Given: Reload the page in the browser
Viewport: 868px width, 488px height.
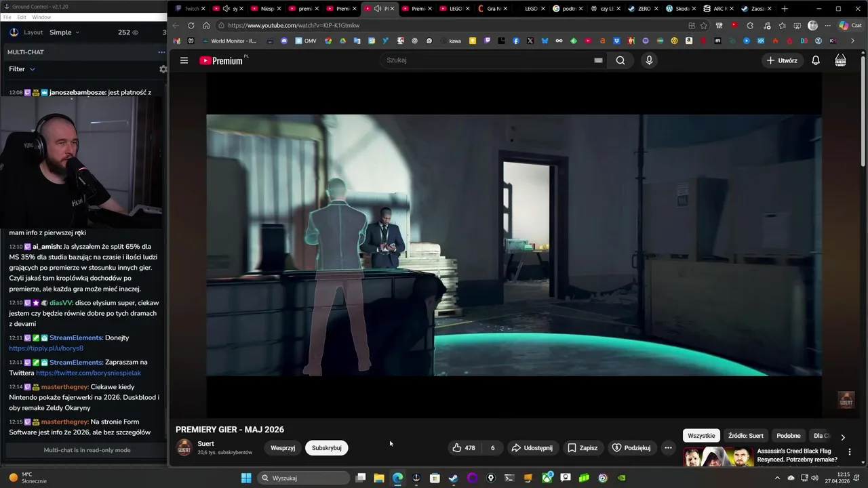Looking at the screenshot, I should (x=191, y=25).
